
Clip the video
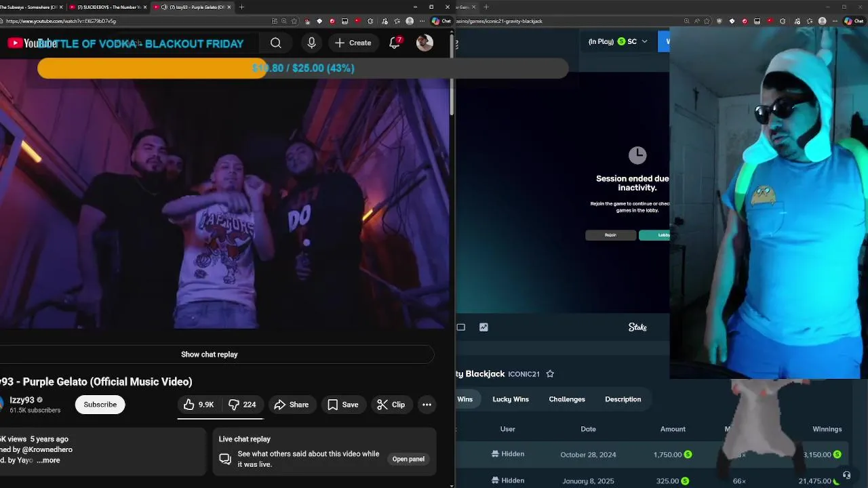391,405
